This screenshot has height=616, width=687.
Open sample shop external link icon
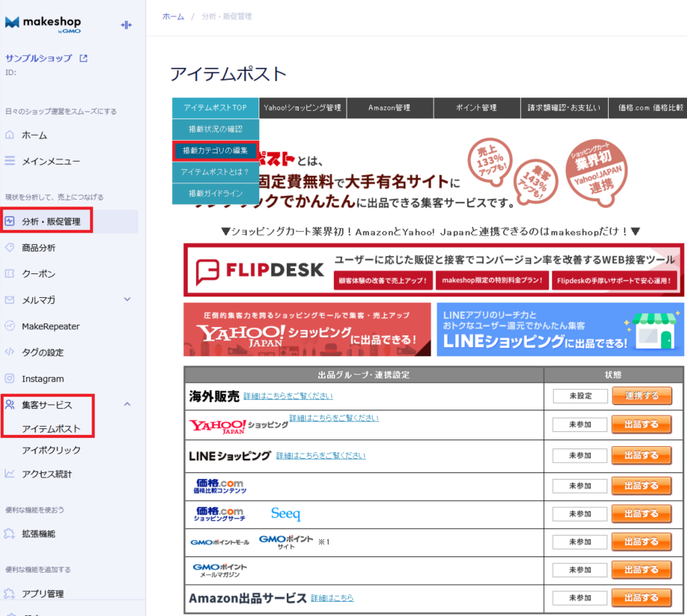click(x=83, y=58)
